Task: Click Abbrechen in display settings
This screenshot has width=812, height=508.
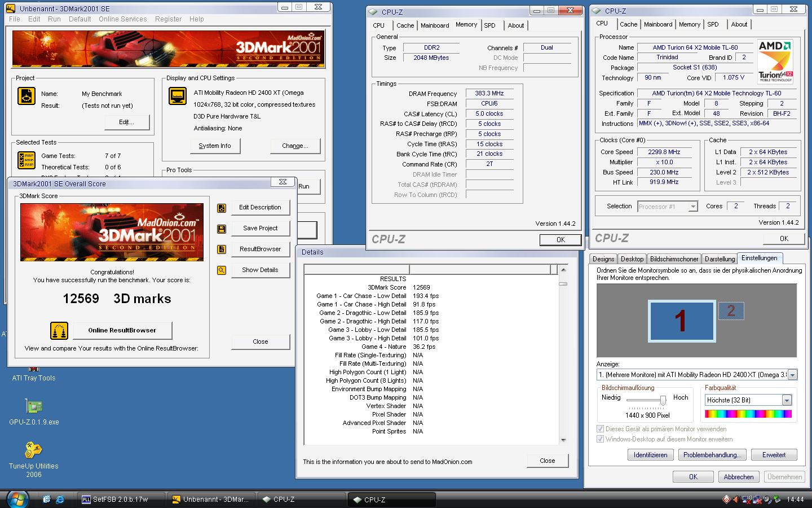Action: pos(738,477)
